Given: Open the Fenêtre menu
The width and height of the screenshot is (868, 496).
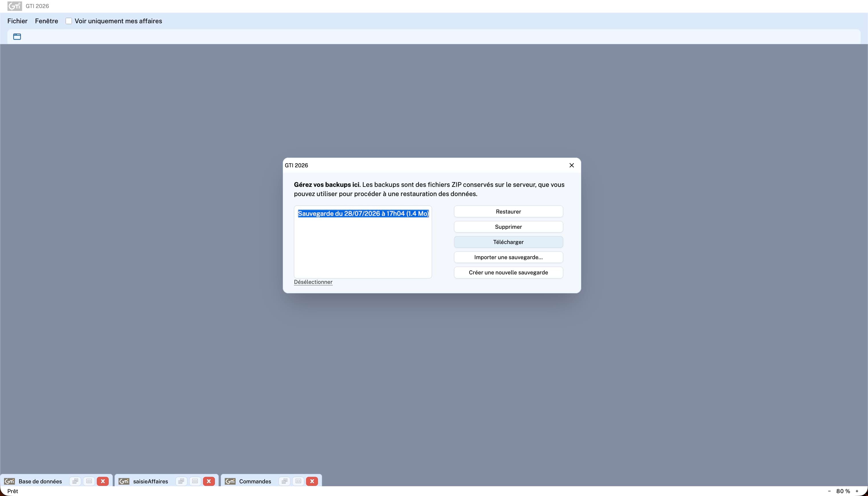Looking at the screenshot, I should pos(47,21).
